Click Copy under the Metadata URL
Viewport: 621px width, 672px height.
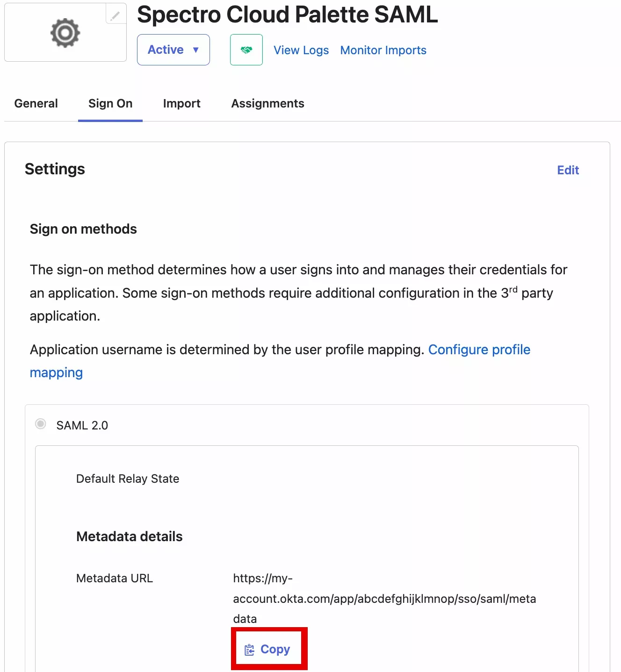click(267, 649)
